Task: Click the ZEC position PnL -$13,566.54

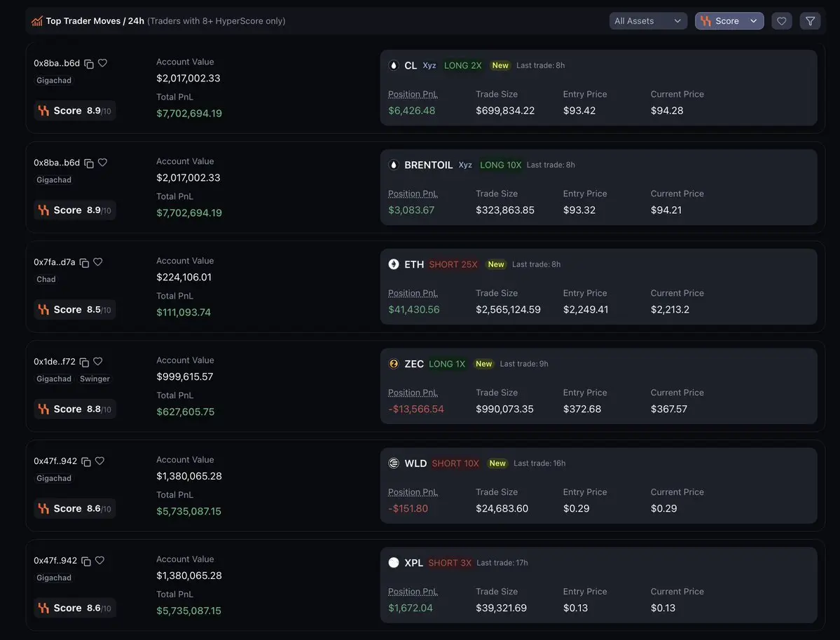Action: tap(415, 409)
